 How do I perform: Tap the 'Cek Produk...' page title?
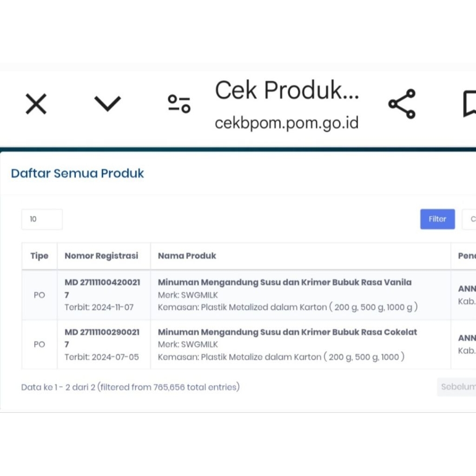[x=286, y=90]
